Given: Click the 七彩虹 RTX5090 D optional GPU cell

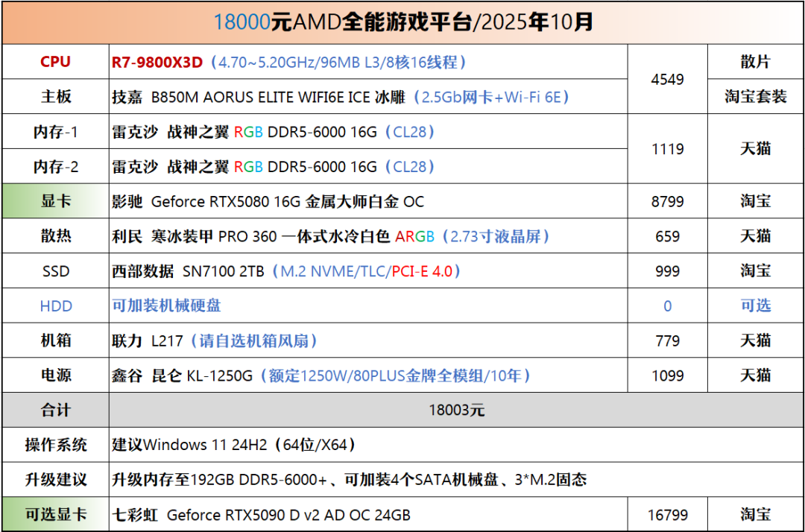Looking at the screenshot, I should 261,515.
